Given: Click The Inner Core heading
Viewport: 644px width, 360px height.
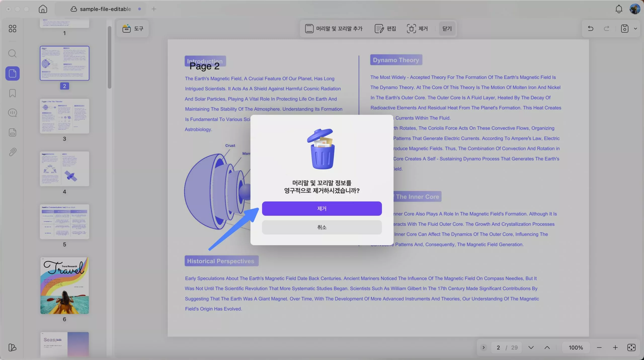Looking at the screenshot, I should [417, 197].
